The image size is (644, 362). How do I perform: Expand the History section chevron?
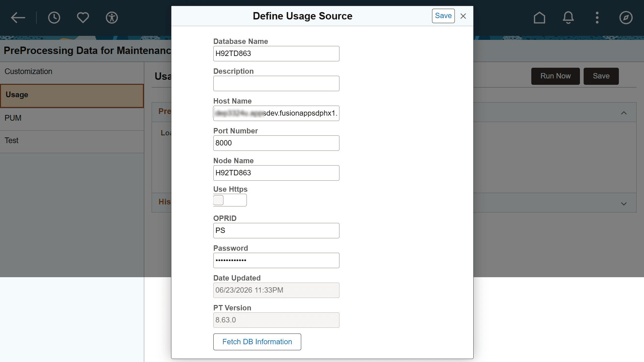tap(624, 204)
